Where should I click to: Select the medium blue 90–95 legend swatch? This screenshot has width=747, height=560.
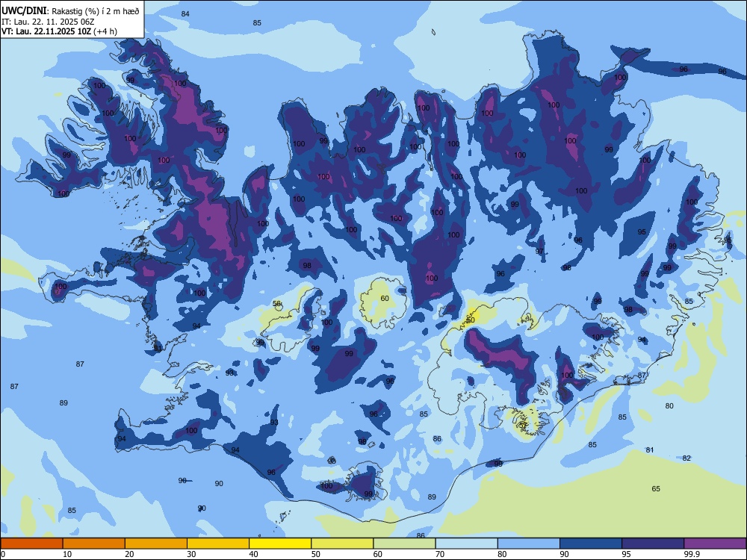[x=591, y=544]
